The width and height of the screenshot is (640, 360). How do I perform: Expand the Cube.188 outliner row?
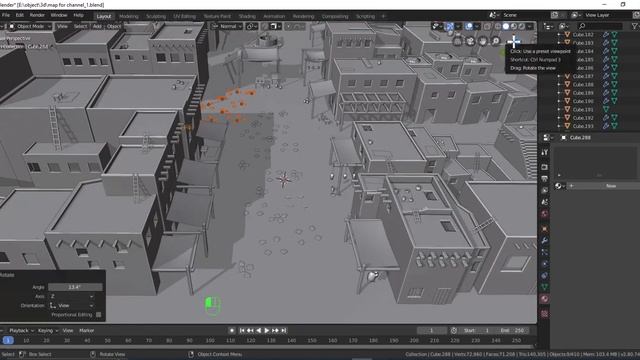[559, 84]
